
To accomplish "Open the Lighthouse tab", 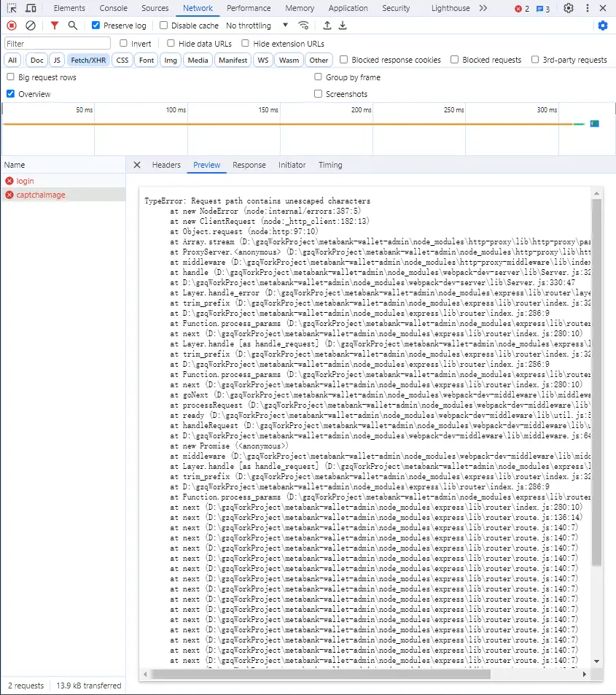I will click(451, 8).
